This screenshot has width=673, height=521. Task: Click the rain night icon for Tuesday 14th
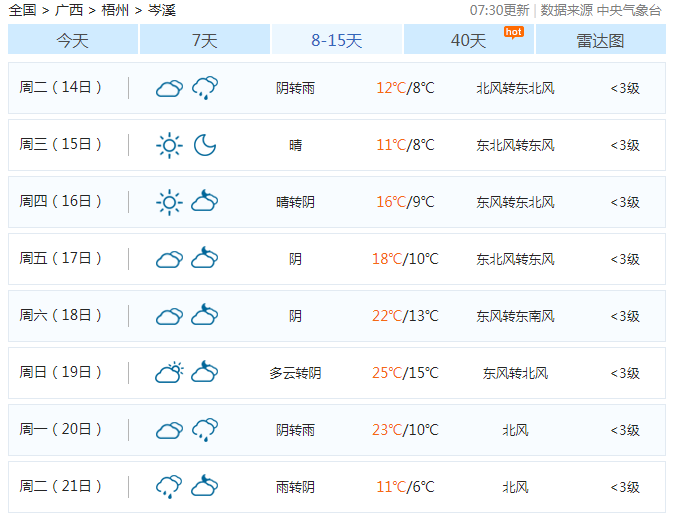205,88
